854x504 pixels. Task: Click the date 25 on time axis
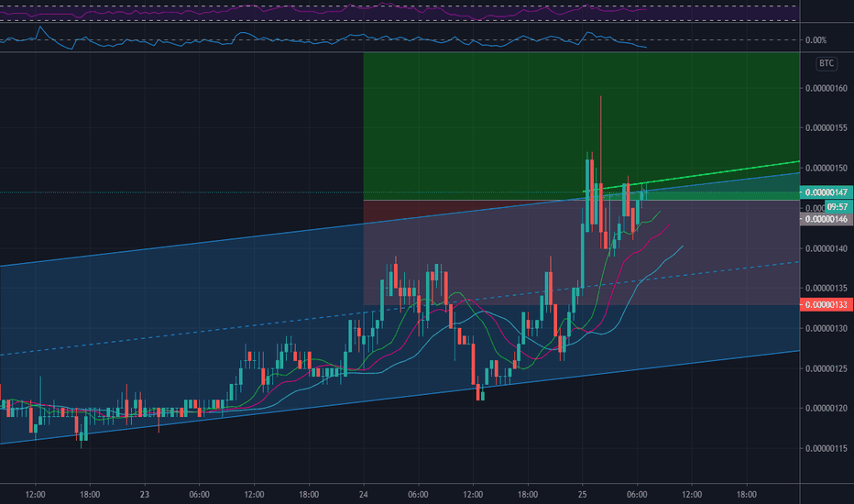(x=582, y=495)
